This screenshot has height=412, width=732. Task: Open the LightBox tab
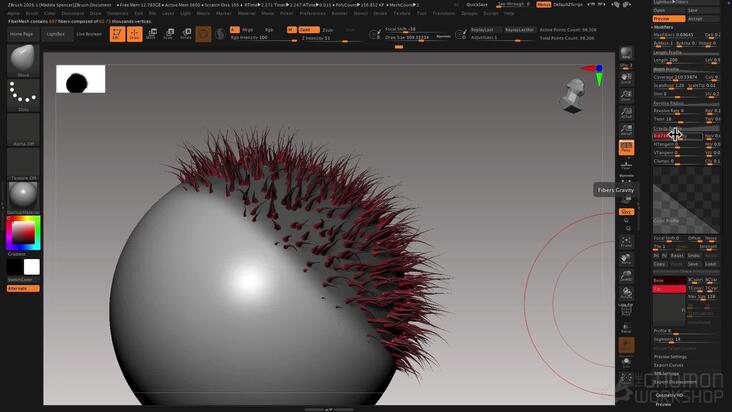[x=57, y=34]
